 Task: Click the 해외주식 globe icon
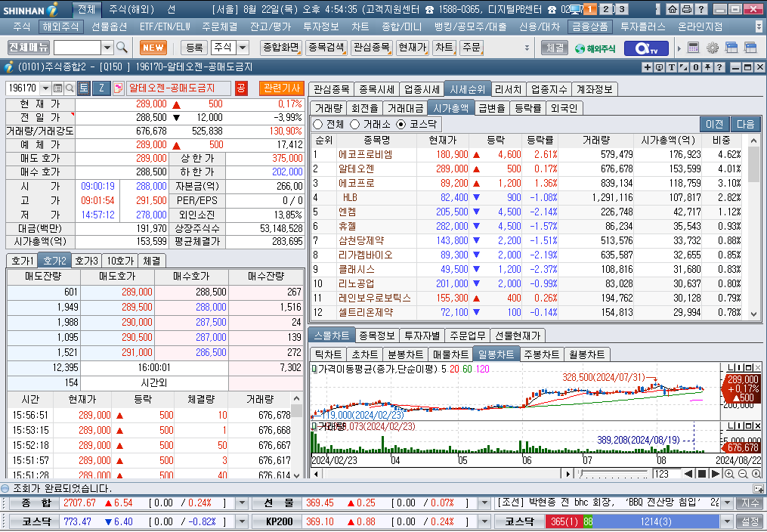point(595,48)
